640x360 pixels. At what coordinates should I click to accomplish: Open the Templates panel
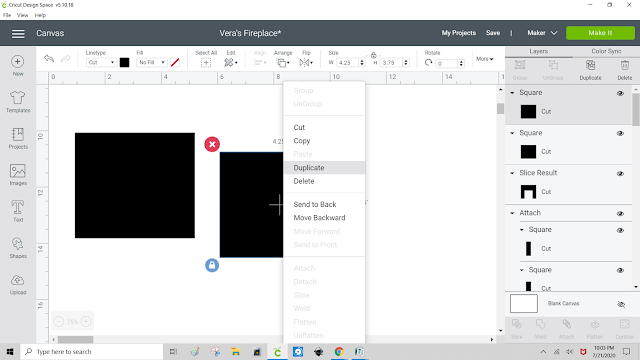pos(18,102)
